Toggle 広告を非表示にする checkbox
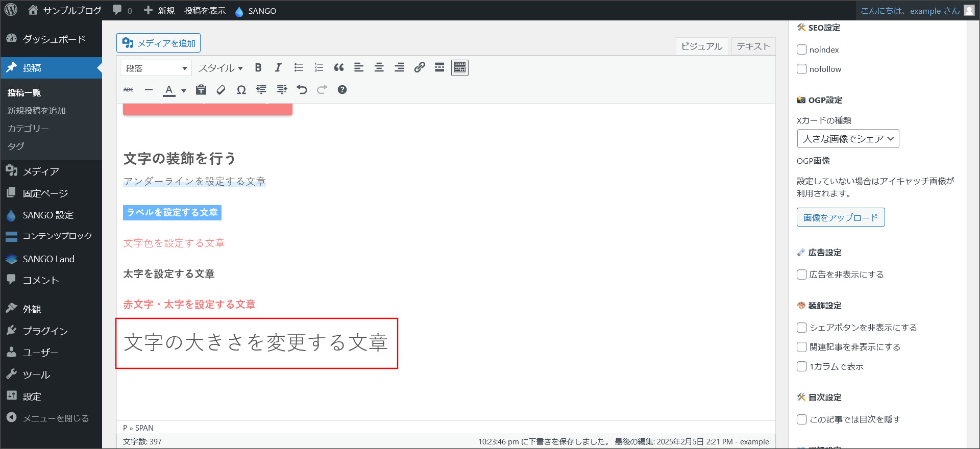This screenshot has height=449, width=980. pos(802,275)
